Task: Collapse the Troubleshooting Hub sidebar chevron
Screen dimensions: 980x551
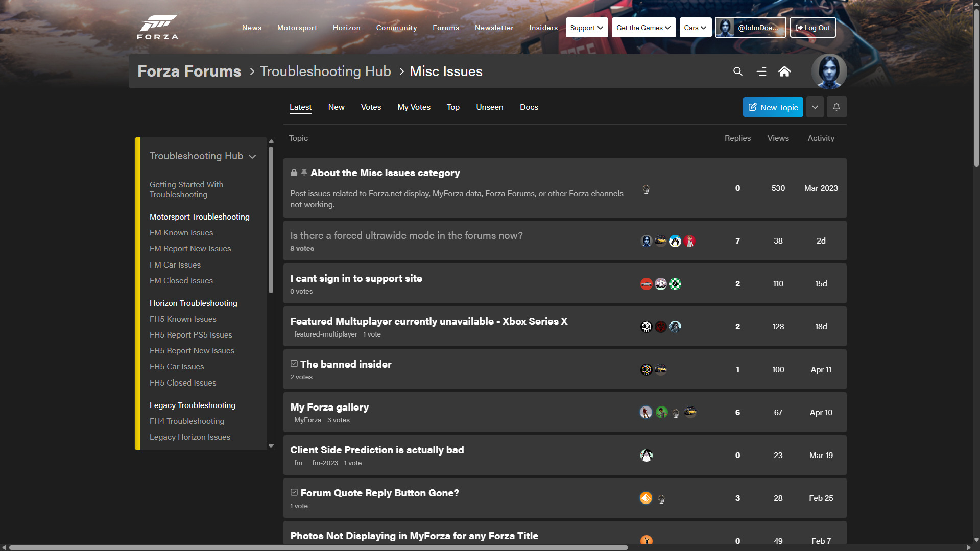Action: tap(252, 156)
